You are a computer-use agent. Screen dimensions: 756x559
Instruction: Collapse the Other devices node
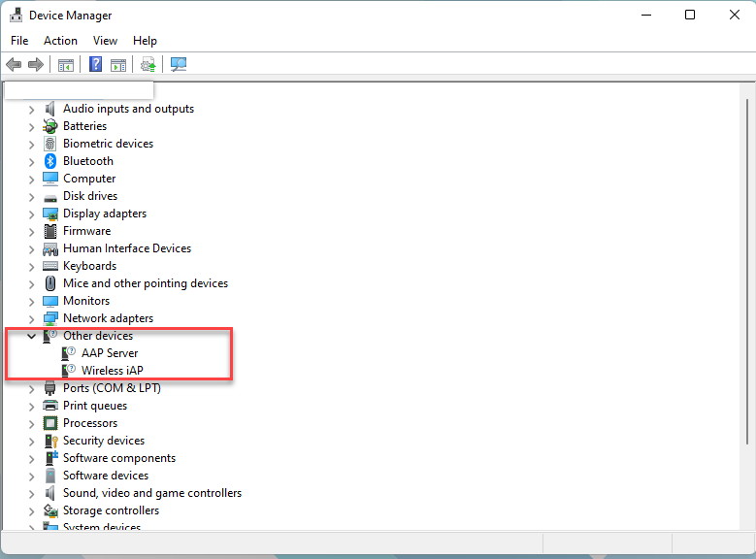click(x=31, y=336)
